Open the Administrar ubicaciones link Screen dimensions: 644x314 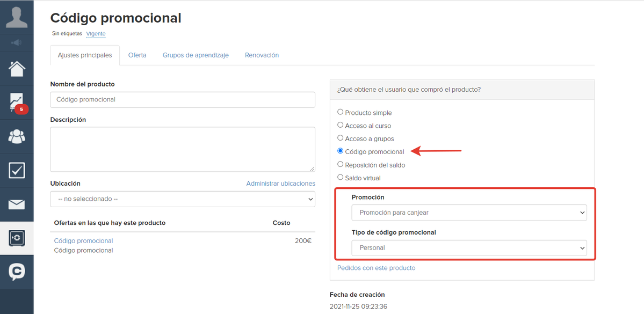[280, 184]
